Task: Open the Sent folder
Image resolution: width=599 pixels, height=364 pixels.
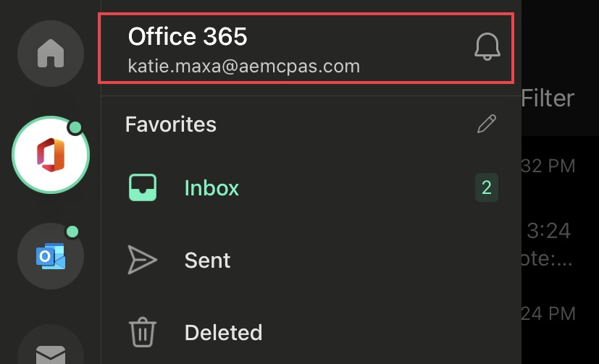Action: 311,261
